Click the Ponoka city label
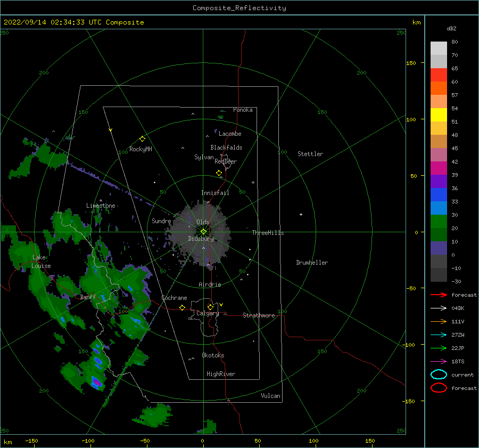 pyautogui.click(x=243, y=110)
